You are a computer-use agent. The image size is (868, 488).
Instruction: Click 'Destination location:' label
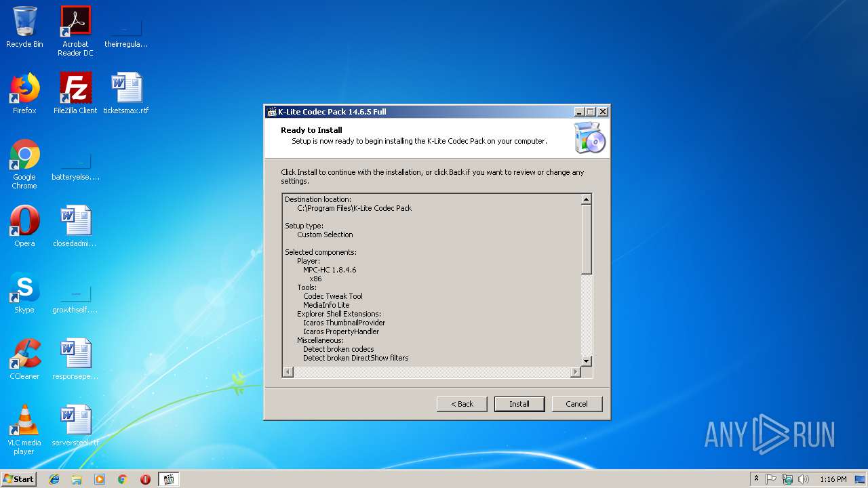click(x=318, y=199)
